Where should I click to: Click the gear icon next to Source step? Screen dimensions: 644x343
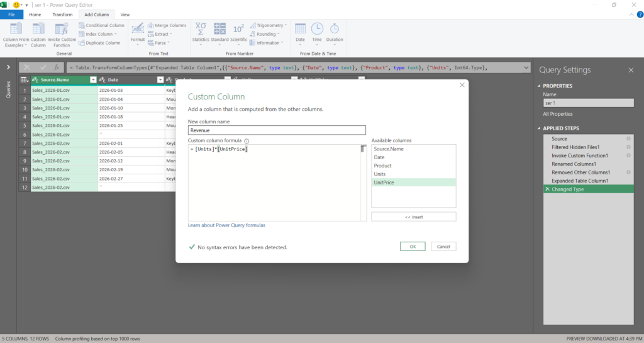click(x=628, y=138)
